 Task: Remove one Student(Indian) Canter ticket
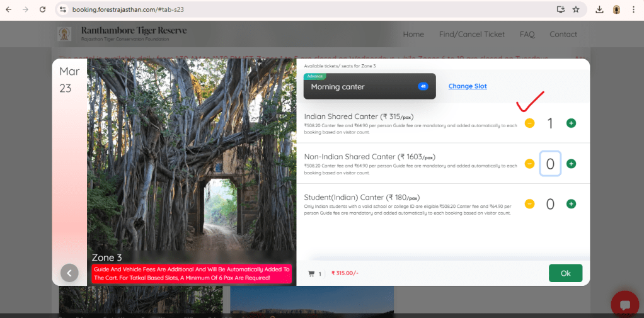point(529,204)
